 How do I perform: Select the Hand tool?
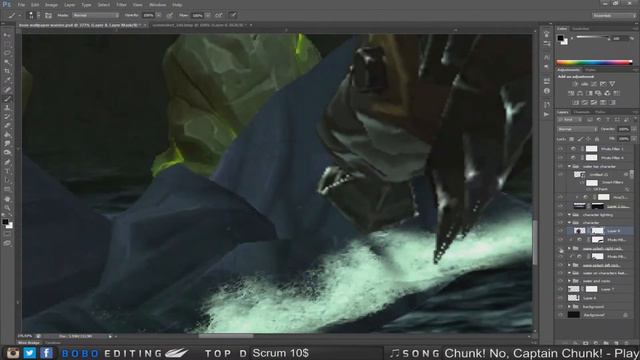click(7, 199)
